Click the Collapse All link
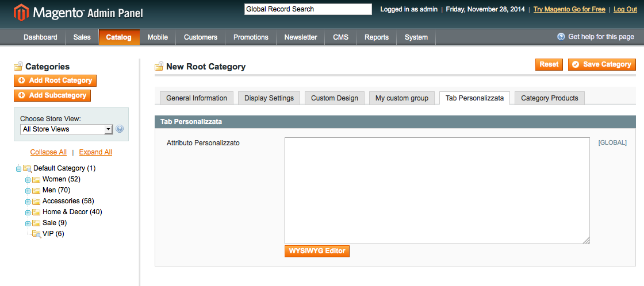Screen dimensions: 644x286 [x=48, y=152]
